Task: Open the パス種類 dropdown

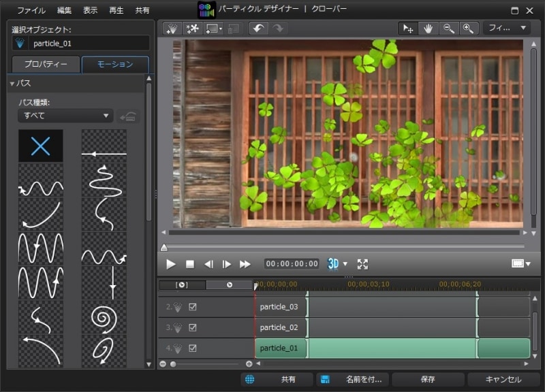Action: point(65,116)
